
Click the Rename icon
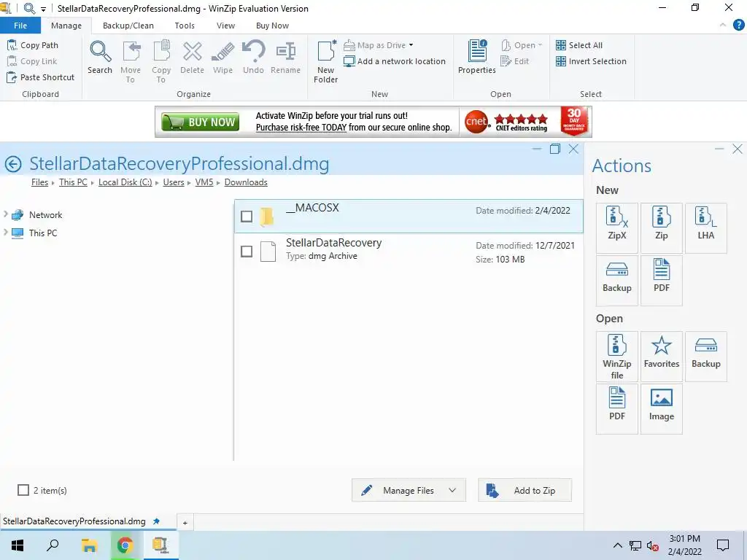(x=286, y=58)
